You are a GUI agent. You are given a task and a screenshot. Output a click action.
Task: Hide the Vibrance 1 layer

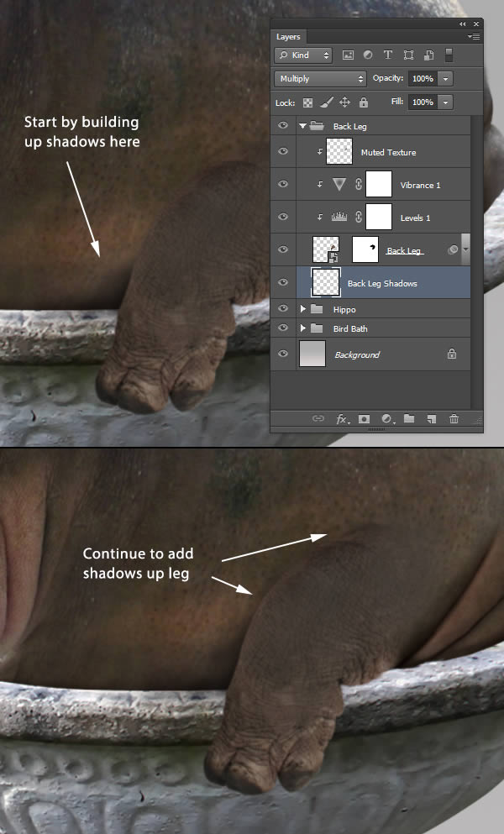[x=283, y=184]
